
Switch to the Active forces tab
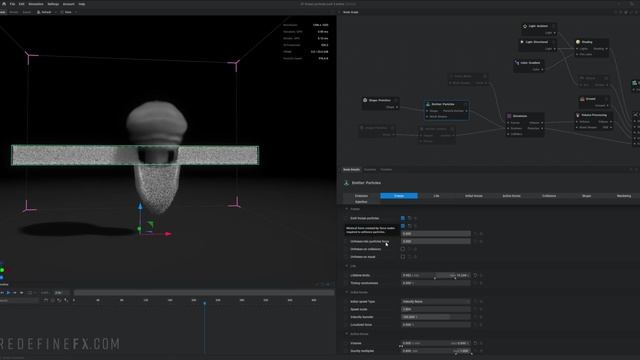point(511,196)
